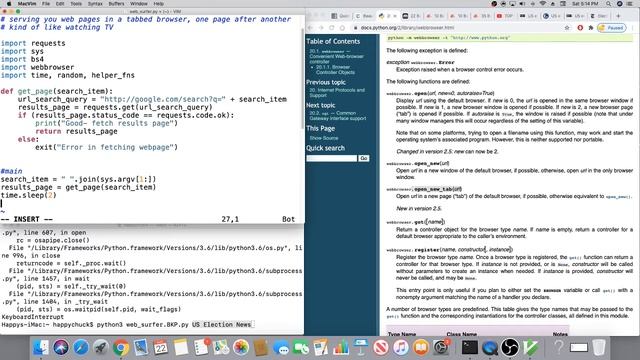Click the Paused profile button in Chrome
Image resolution: width=640 pixels, height=360 pixels.
coord(611,28)
